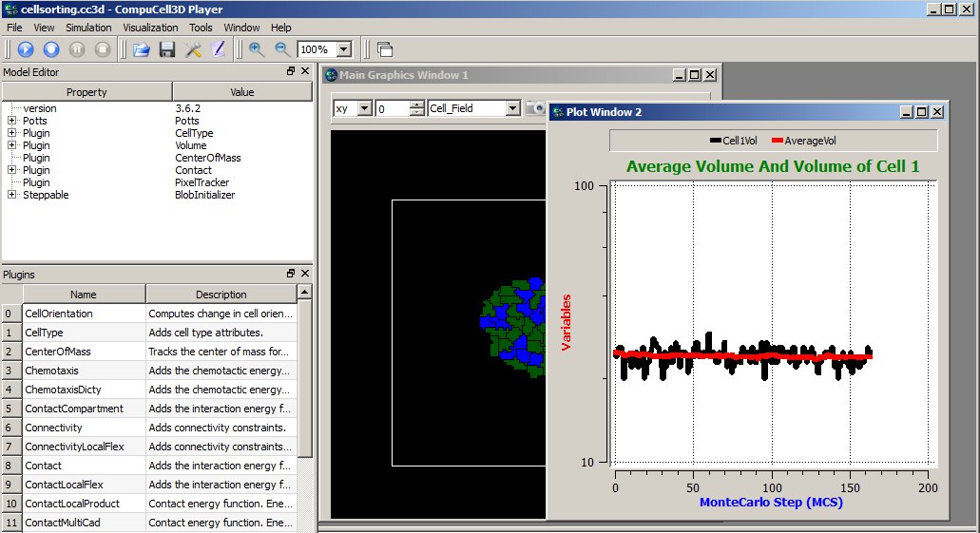980x533 pixels.
Task: Select the Plugin CenterOfMass tree row
Action: [157, 158]
